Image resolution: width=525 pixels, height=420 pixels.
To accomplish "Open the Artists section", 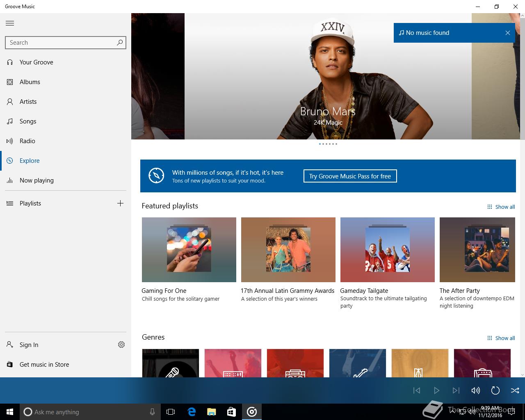I will (x=66, y=102).
